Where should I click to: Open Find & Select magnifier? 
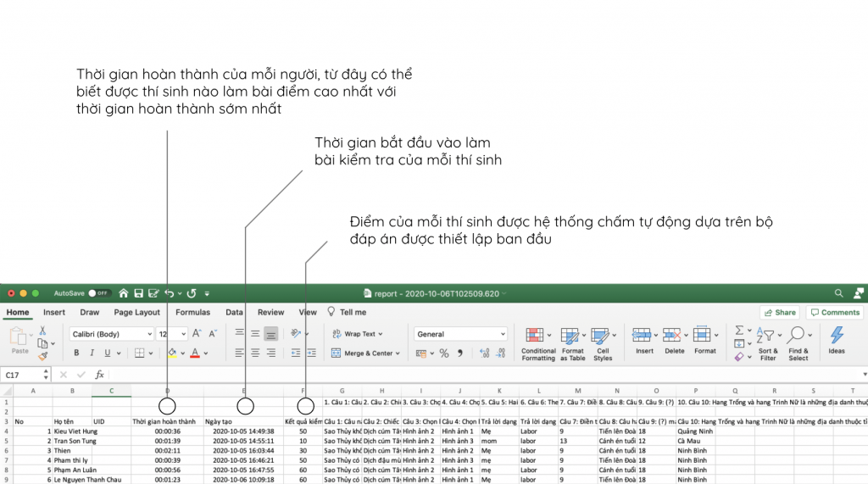coord(798,344)
